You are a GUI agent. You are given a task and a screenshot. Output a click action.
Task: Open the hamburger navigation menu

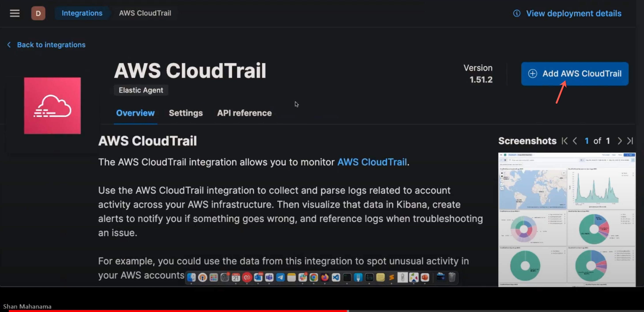pos(15,13)
